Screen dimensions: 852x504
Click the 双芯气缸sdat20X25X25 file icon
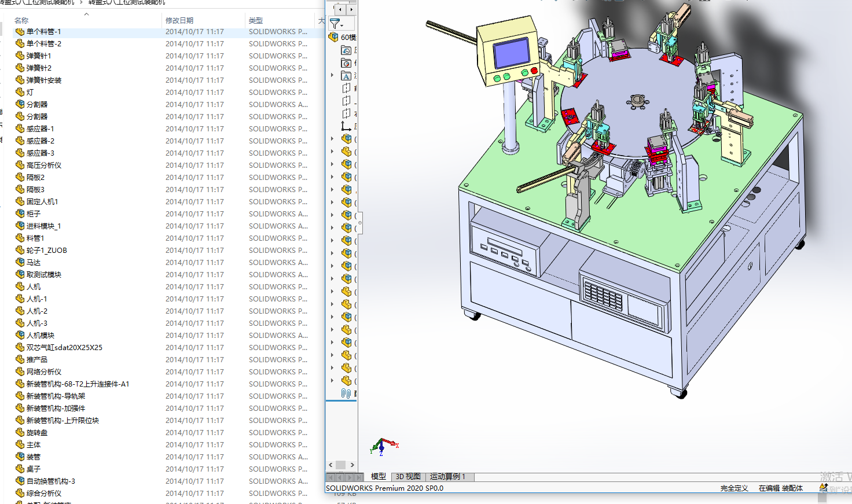coord(20,348)
